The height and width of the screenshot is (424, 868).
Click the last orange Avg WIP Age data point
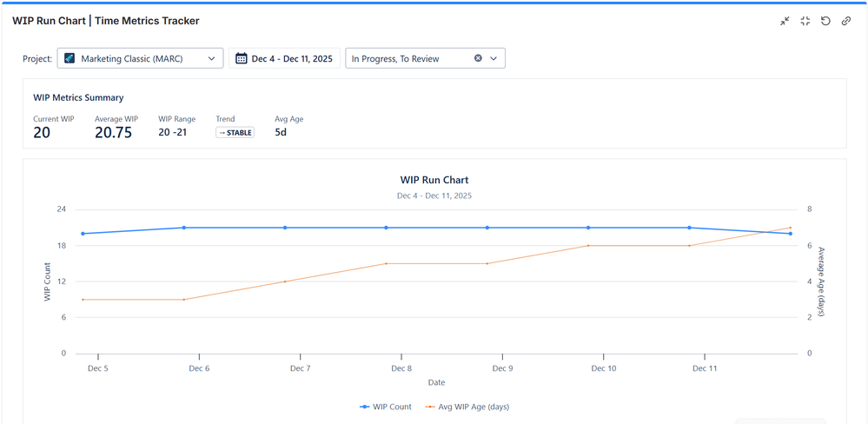[x=790, y=228]
